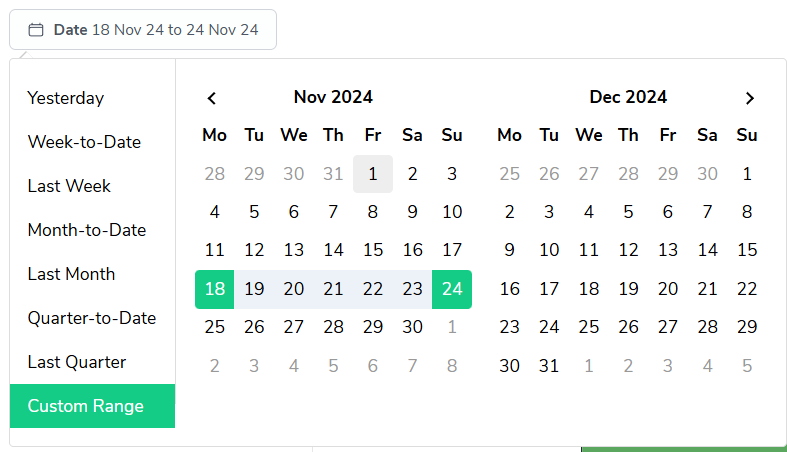
Task: Go to previous month with left chevron
Action: [x=211, y=98]
